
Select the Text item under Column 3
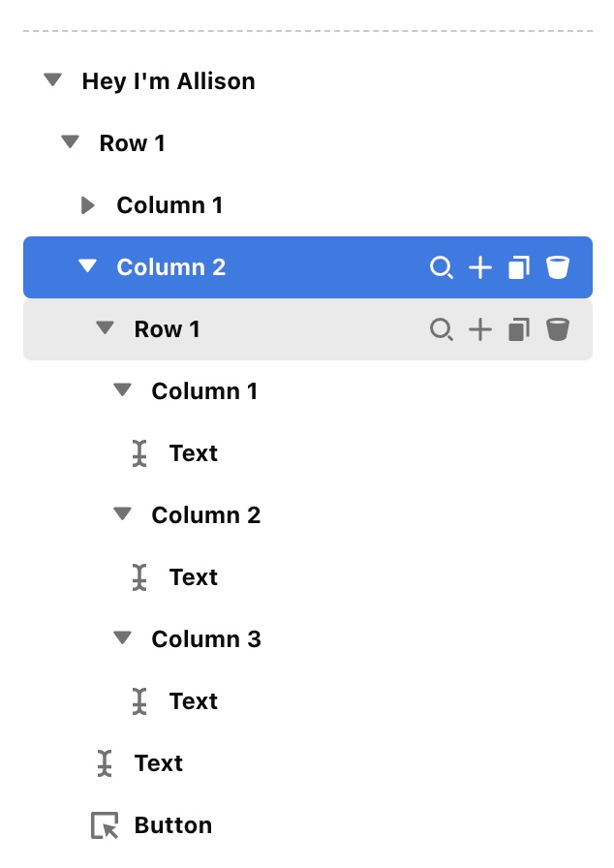(x=193, y=701)
